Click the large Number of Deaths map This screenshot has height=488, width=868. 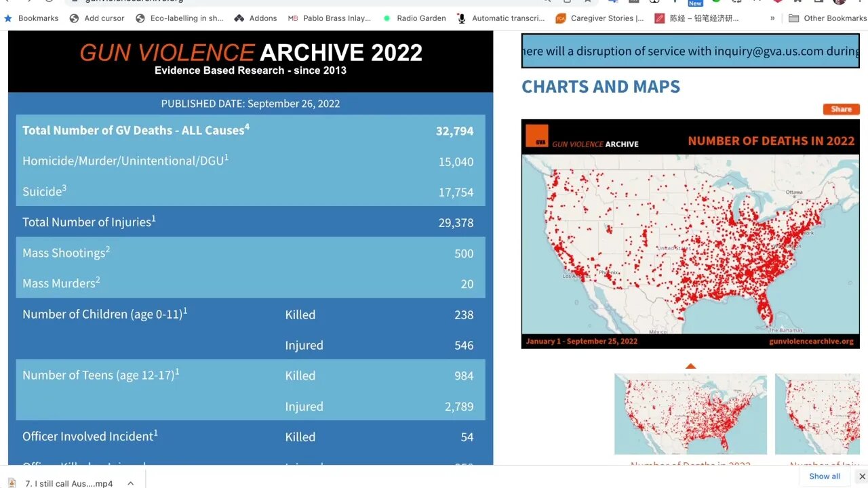point(690,243)
